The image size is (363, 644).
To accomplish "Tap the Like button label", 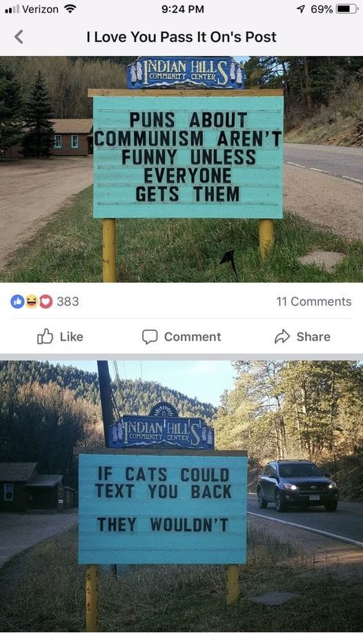I will (x=72, y=336).
